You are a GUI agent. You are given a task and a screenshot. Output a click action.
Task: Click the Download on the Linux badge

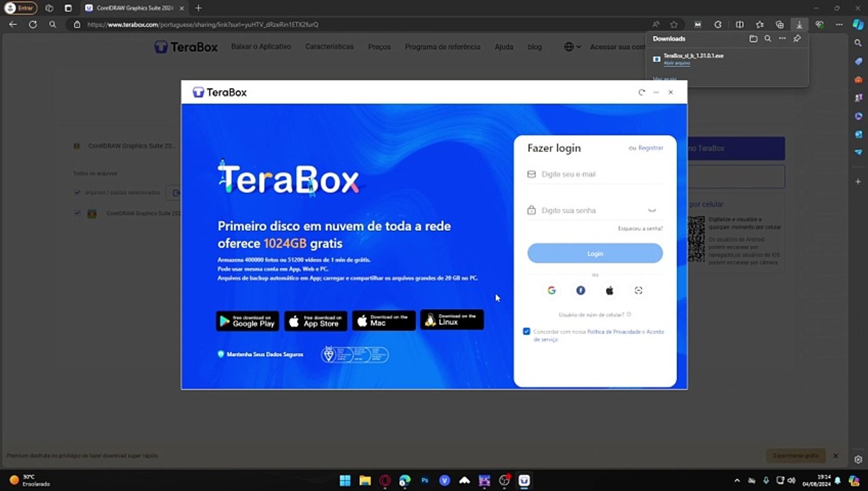click(452, 320)
